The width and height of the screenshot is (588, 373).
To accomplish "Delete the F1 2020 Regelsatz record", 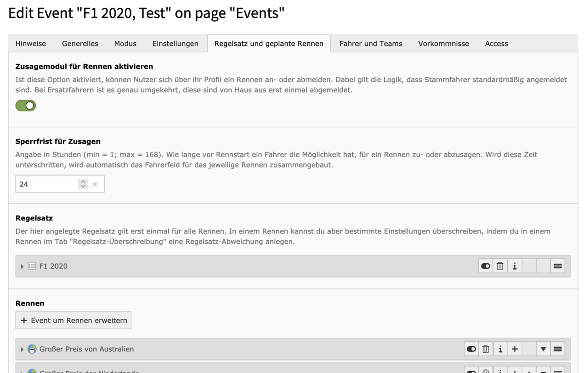I will (x=500, y=266).
